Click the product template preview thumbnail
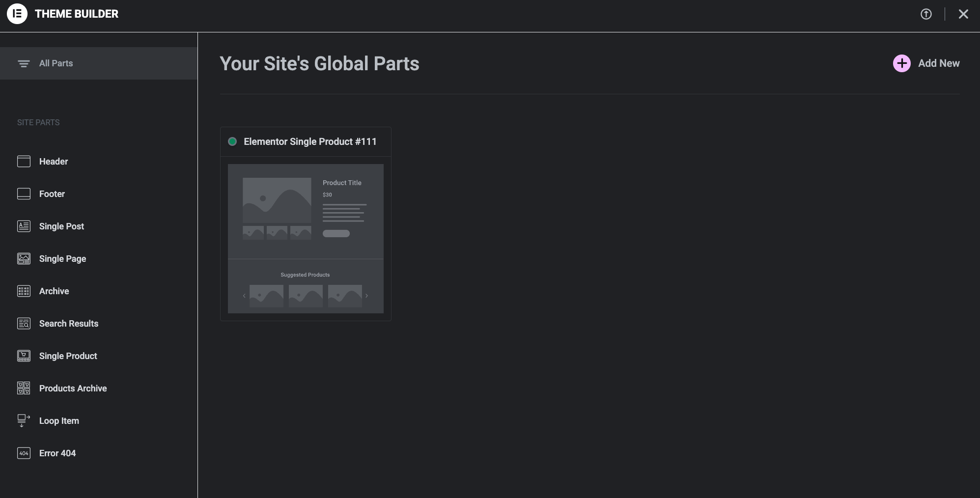Viewport: 980px width, 498px height. tap(305, 239)
